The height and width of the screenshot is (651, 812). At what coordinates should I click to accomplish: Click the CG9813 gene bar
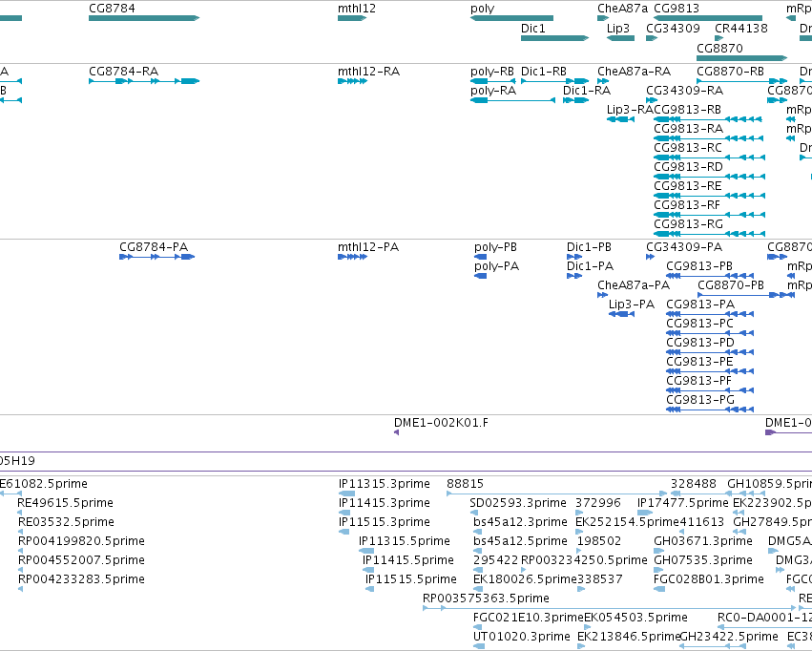click(708, 18)
